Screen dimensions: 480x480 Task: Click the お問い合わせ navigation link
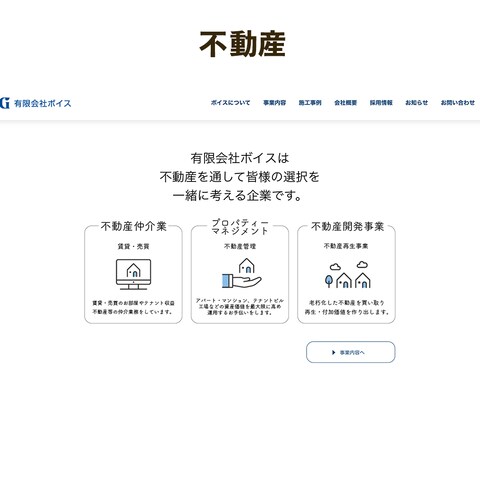pos(458,103)
